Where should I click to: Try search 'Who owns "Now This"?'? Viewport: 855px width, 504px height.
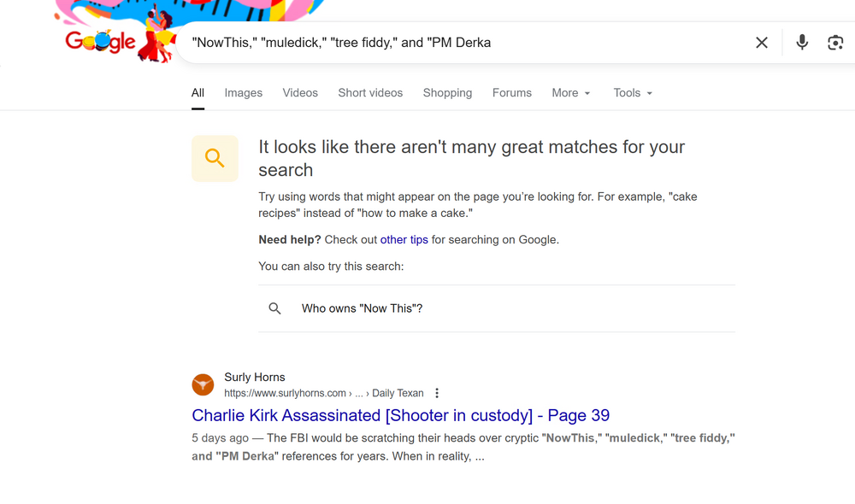click(362, 308)
